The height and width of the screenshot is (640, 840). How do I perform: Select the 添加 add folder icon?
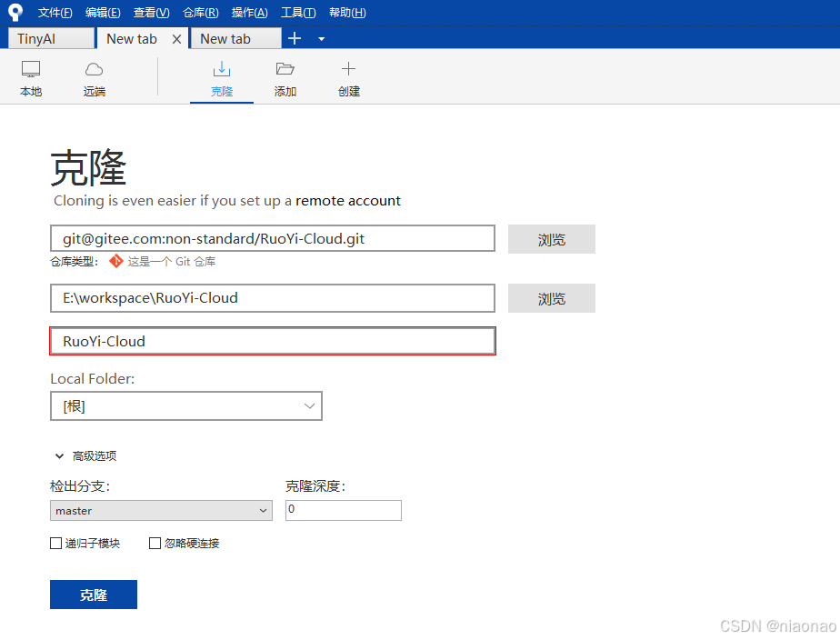[285, 78]
